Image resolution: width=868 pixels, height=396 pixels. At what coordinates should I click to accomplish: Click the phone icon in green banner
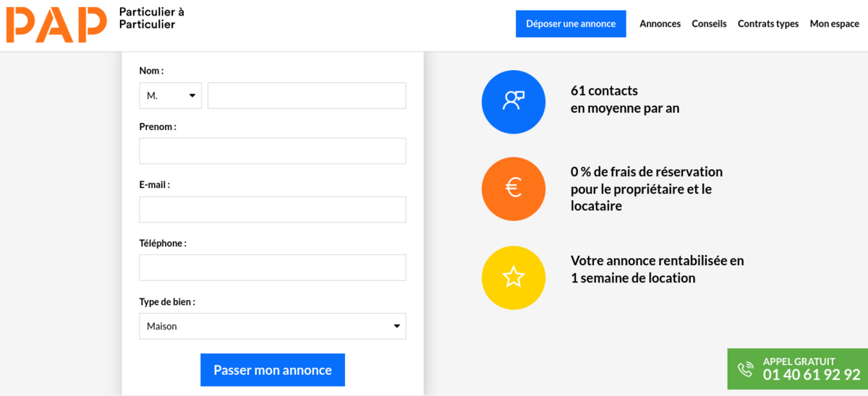[746, 369]
